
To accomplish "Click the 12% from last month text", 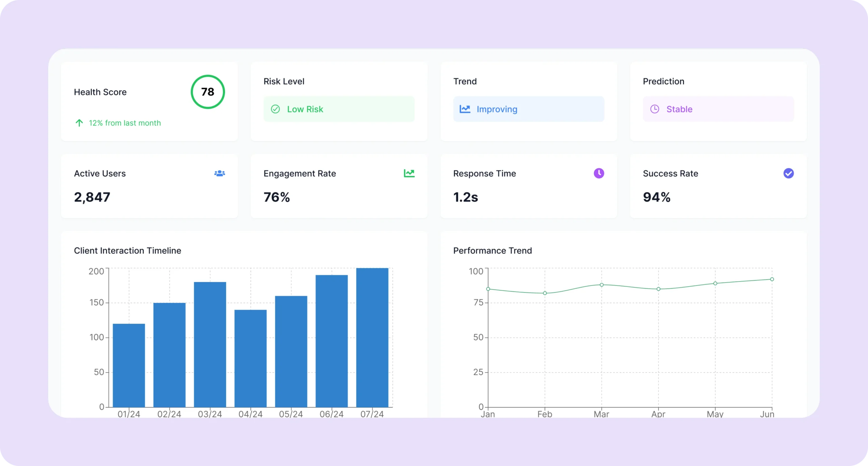I will tap(125, 123).
